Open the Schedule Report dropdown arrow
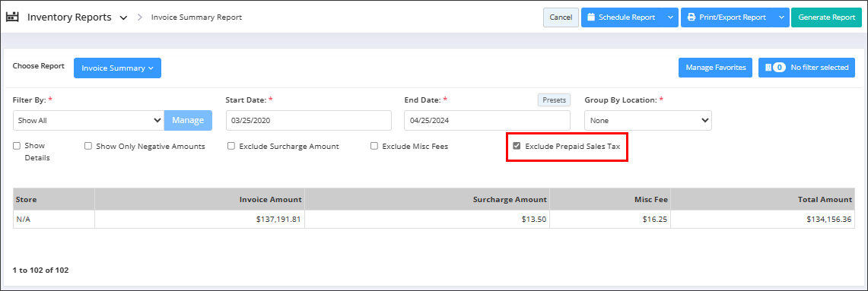868x291 pixels. pos(670,17)
